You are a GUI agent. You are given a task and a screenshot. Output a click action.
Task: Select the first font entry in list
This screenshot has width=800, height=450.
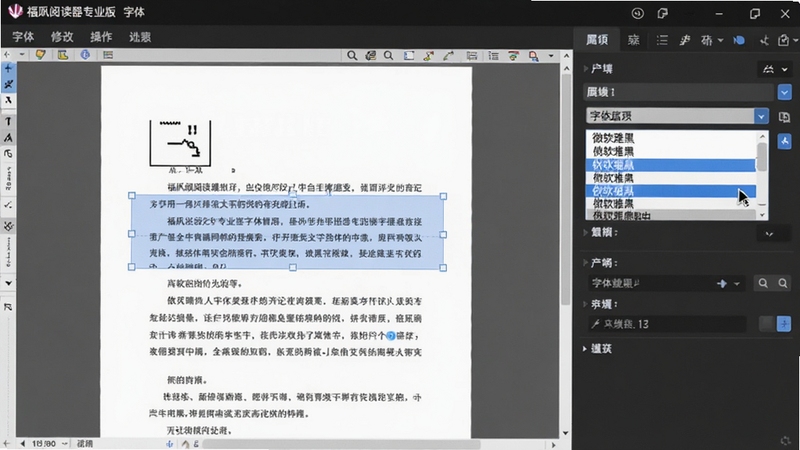(x=670, y=138)
